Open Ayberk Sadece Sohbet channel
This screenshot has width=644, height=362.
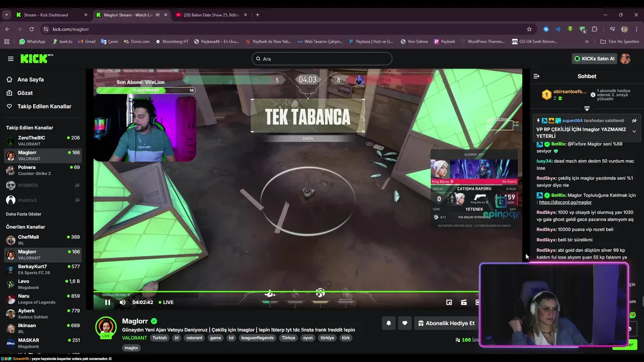42,314
